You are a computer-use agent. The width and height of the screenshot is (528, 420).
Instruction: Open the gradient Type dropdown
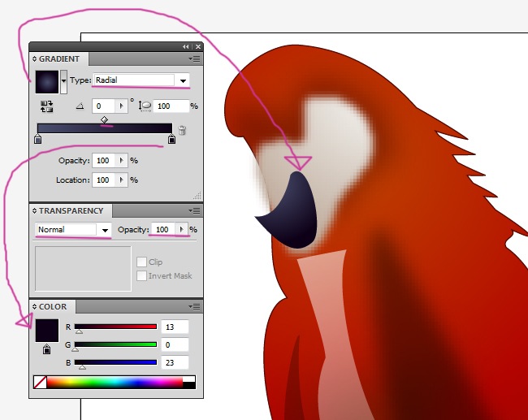pyautogui.click(x=184, y=80)
